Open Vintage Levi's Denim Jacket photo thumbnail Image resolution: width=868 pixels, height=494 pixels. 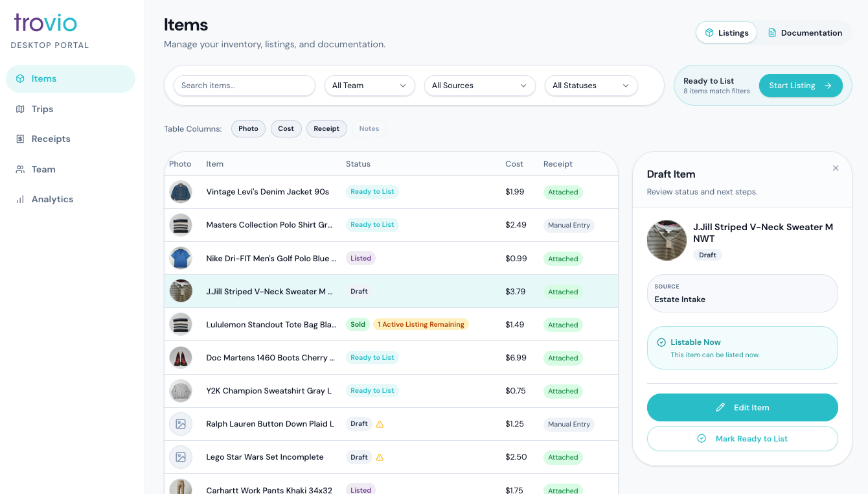[x=181, y=192]
